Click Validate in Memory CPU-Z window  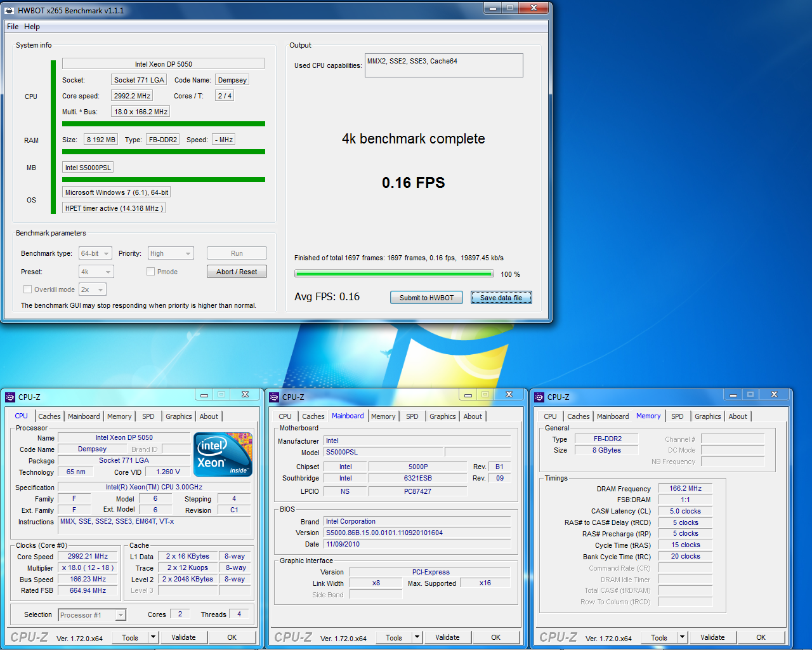click(712, 637)
